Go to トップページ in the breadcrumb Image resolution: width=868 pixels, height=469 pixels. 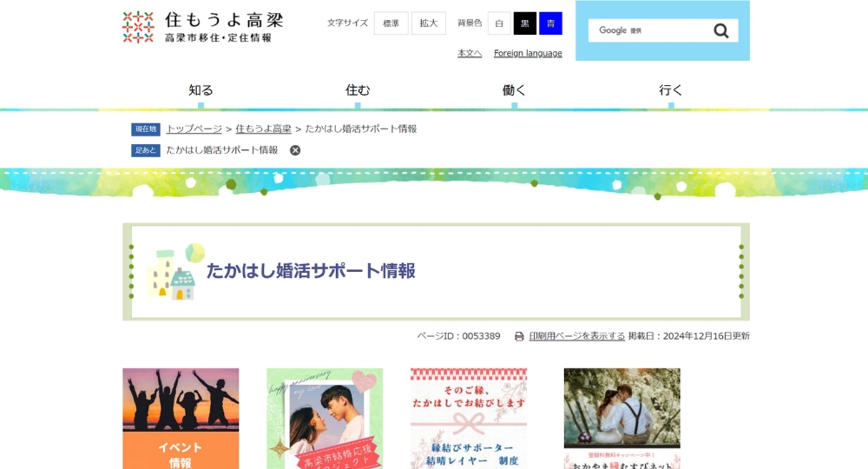[194, 129]
